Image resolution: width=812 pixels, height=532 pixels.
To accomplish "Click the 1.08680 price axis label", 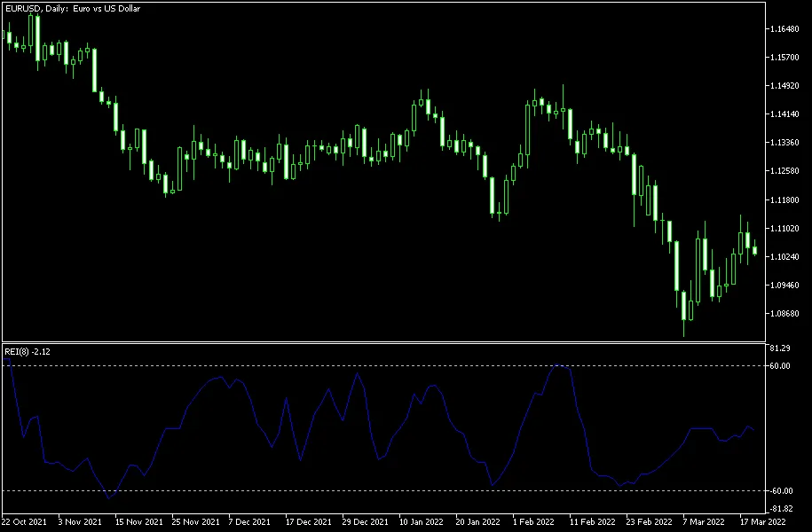I will point(787,314).
